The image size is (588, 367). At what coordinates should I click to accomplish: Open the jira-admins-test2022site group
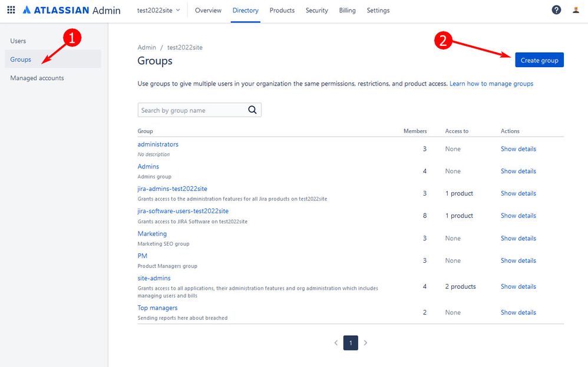(172, 189)
